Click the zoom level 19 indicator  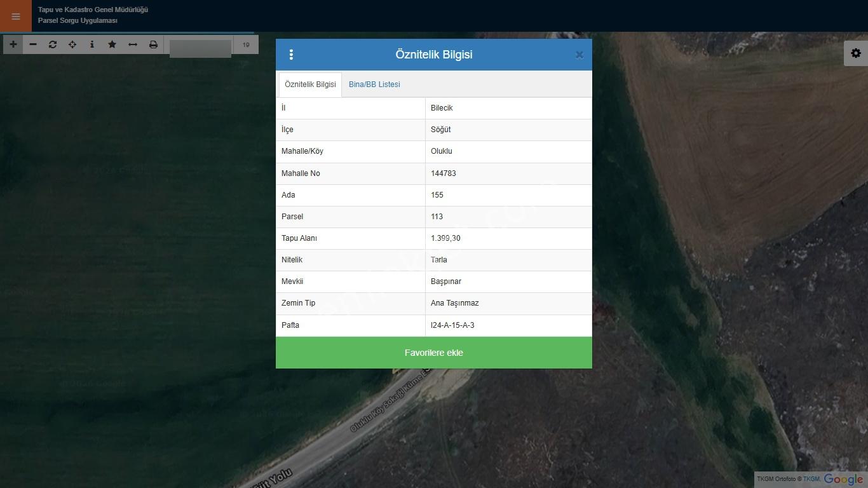[x=246, y=44]
